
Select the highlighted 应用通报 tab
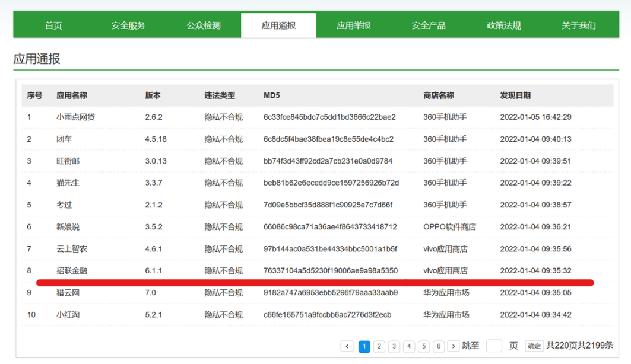coord(278,25)
